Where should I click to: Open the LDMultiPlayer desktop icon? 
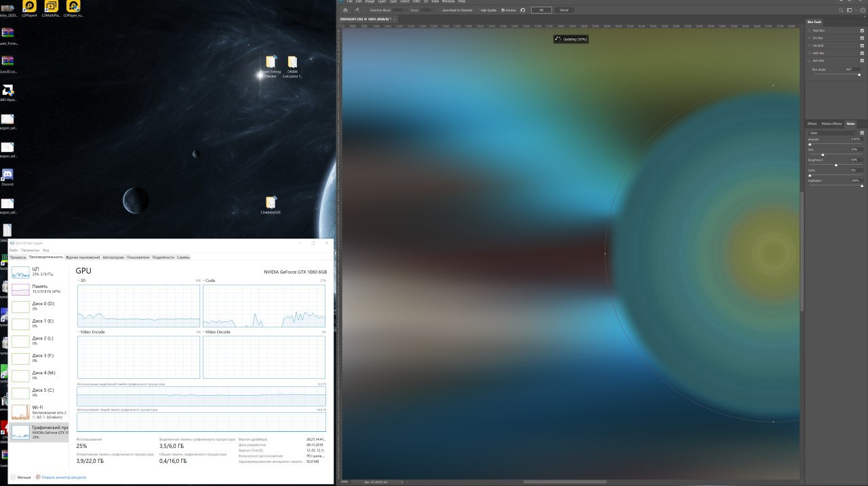pos(51,9)
